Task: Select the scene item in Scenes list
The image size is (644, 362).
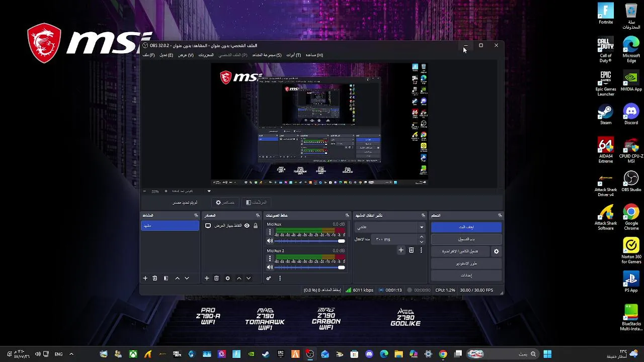Action: [x=170, y=226]
